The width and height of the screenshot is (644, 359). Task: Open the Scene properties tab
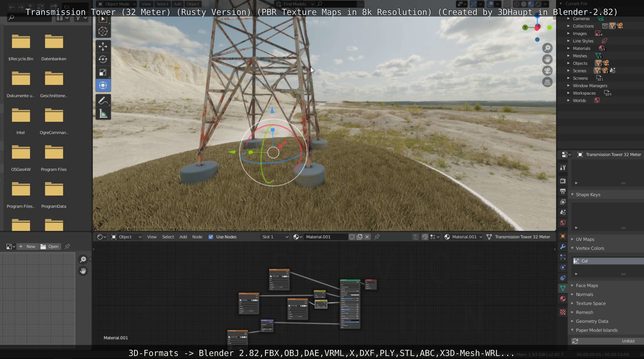point(563,212)
